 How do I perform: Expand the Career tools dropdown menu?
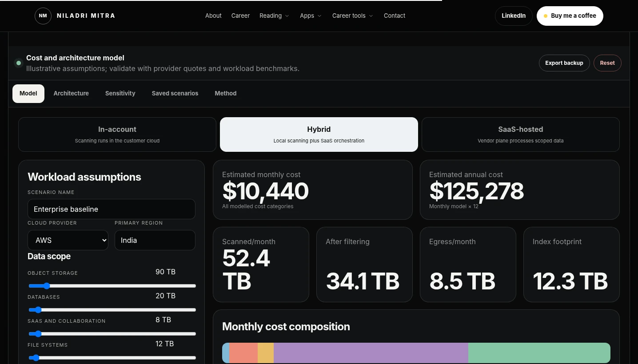pos(353,16)
